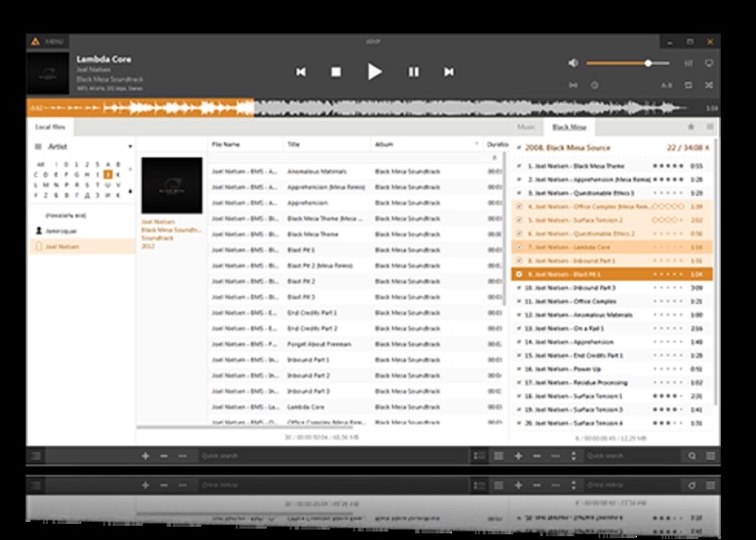Select the Jamiroquai artist entry
This screenshot has height=540, width=756.
tap(82, 231)
